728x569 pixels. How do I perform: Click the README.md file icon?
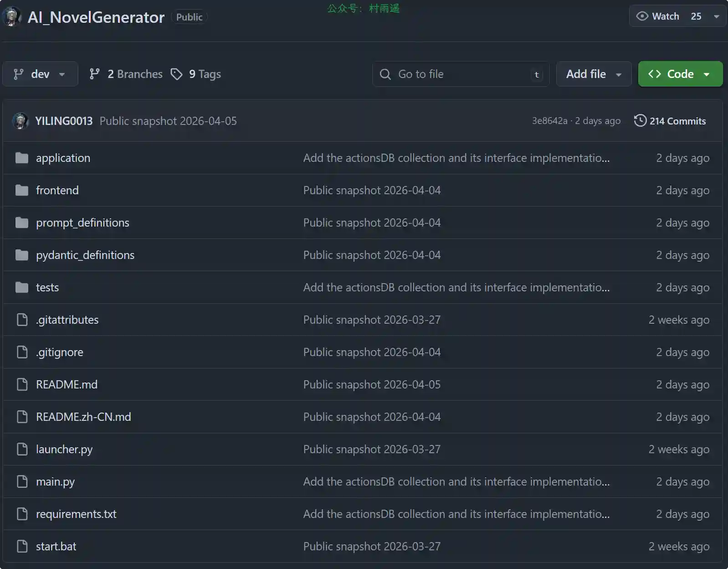coord(22,384)
